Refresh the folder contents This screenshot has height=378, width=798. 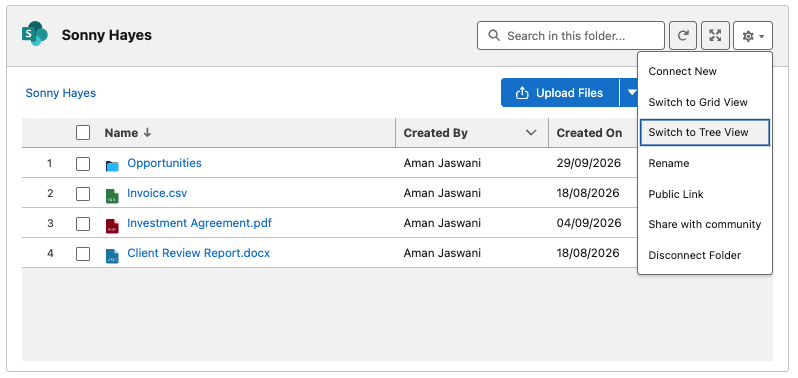[683, 36]
